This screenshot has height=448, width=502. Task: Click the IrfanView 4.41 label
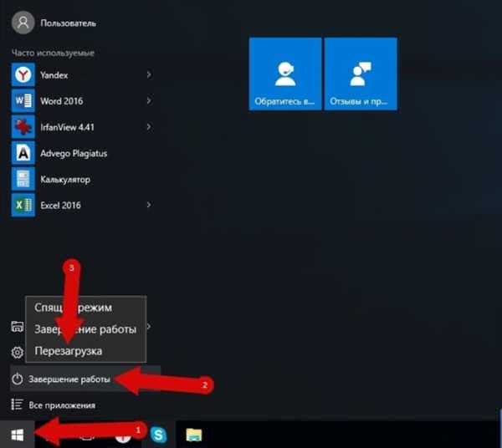(x=67, y=127)
